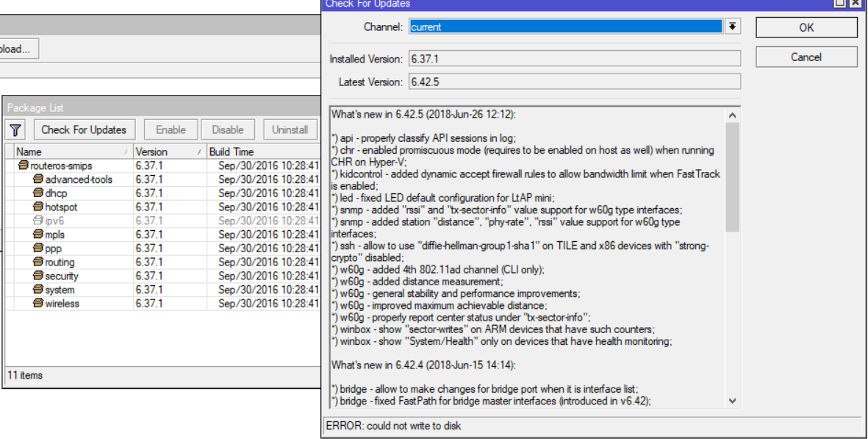The image size is (868, 439).
Task: Click the disabled ipv6 package icon
Action: (x=38, y=221)
